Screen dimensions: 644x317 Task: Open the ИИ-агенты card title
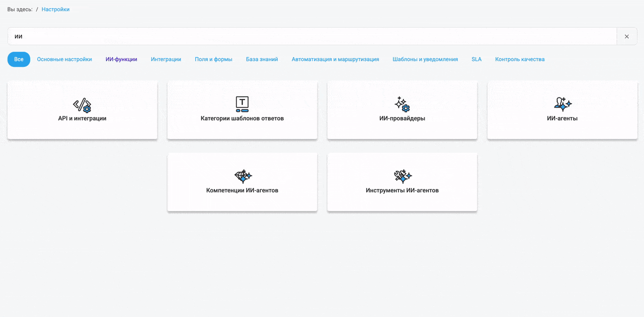point(562,119)
